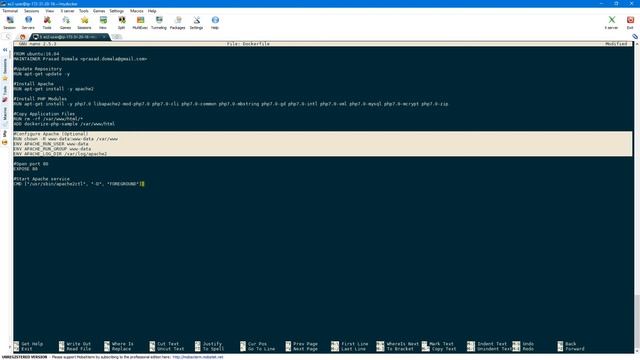Click the '#Configure Apache (Optional)' line
This screenshot has height=360, width=640.
51,134
